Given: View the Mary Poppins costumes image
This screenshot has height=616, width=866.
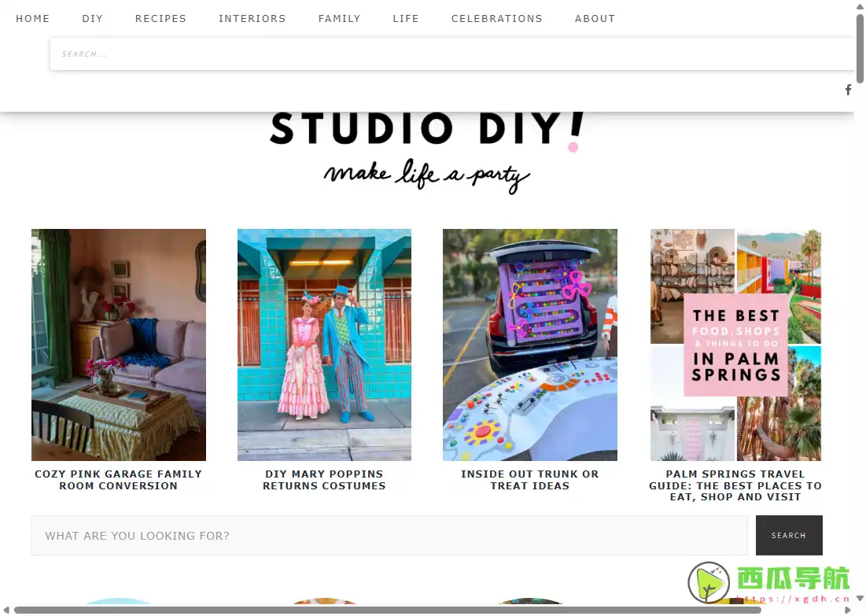Looking at the screenshot, I should [324, 345].
